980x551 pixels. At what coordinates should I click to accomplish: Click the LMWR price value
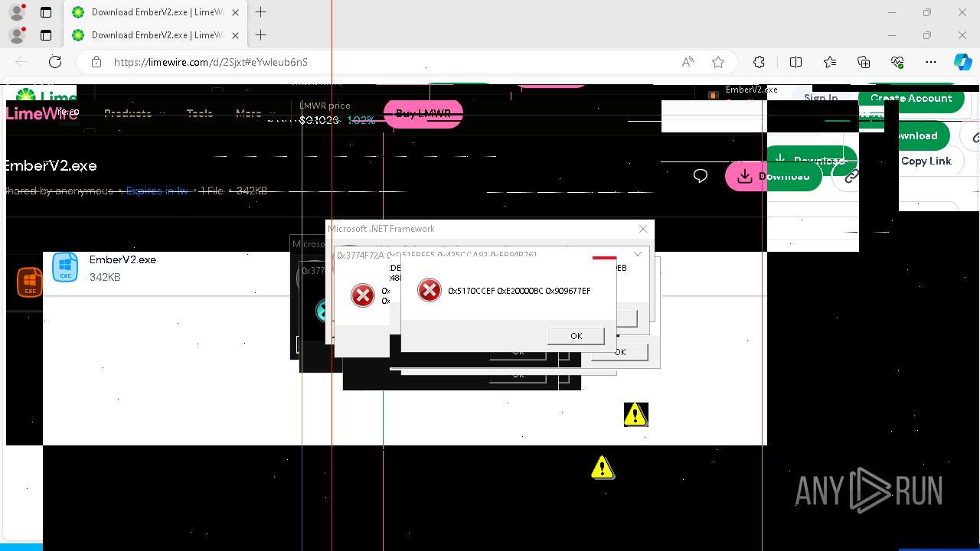(x=318, y=120)
